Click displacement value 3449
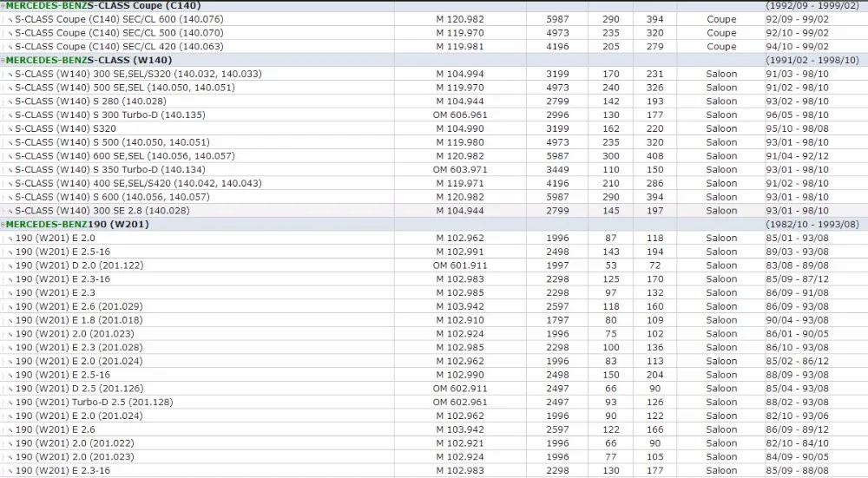Screen dimensions: 868x478 (557, 170)
